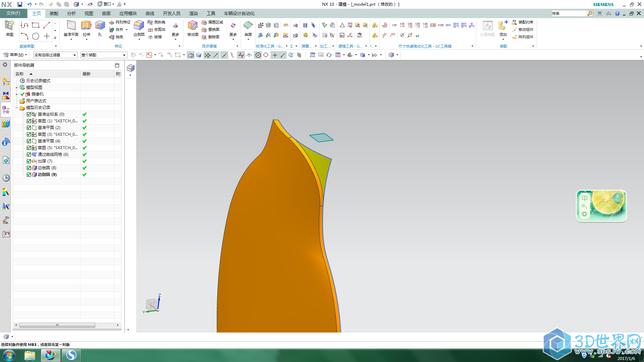The height and width of the screenshot is (362, 644).
Task: Toggle checkbox for 加厚 (7)
Action: click(29, 161)
